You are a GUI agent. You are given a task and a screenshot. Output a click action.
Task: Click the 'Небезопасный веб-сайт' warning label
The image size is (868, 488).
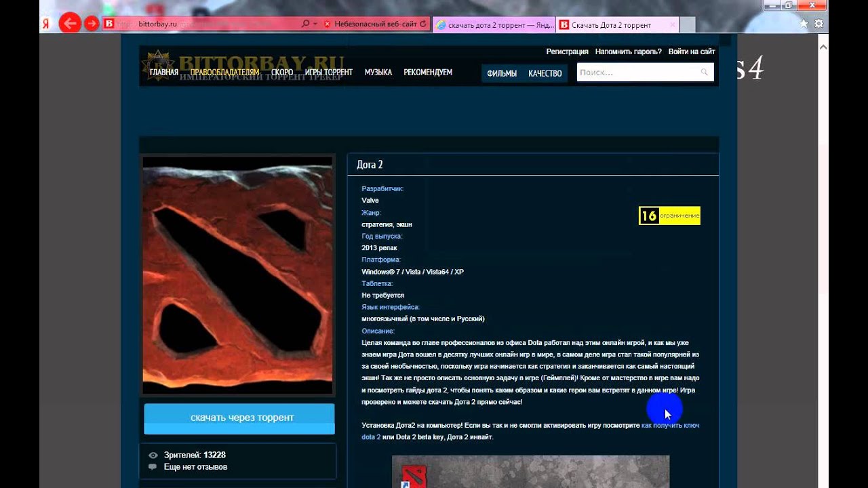[376, 24]
